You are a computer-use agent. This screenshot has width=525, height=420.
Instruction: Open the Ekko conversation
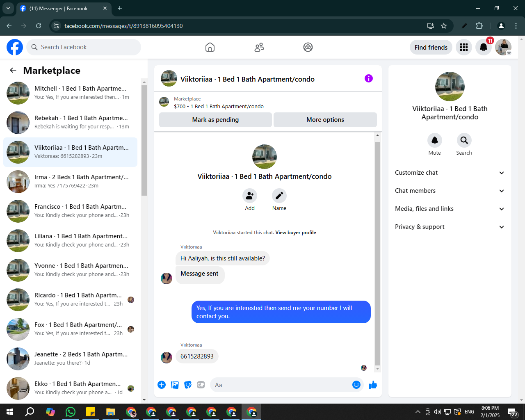[71, 388]
